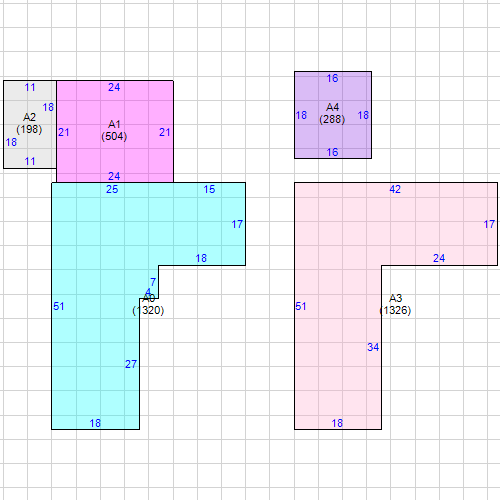Click the left side length 18 of A4
Viewport: 500px width, 500px height.
coord(301,115)
